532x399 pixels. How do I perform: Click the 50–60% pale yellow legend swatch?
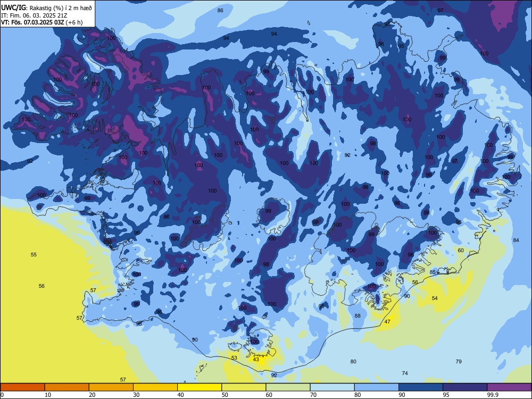click(x=244, y=387)
